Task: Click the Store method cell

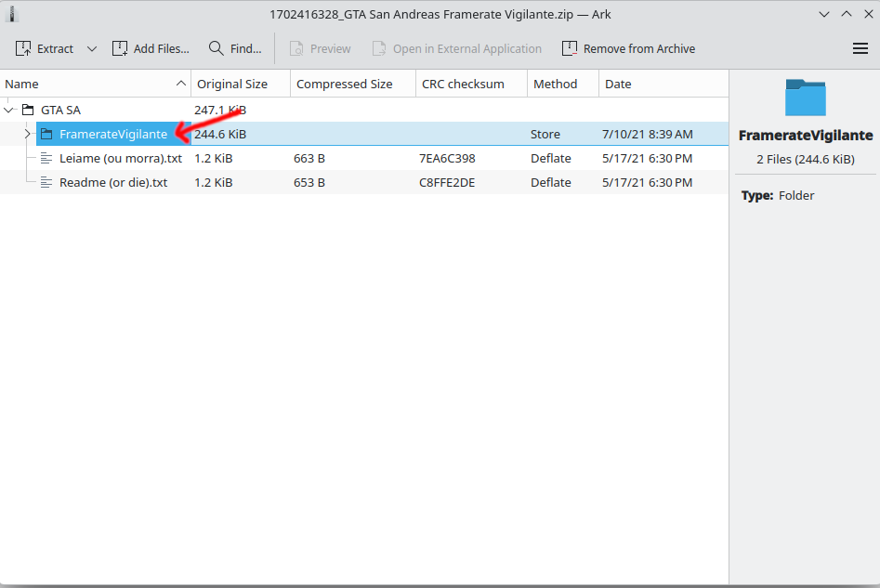Action: point(545,134)
